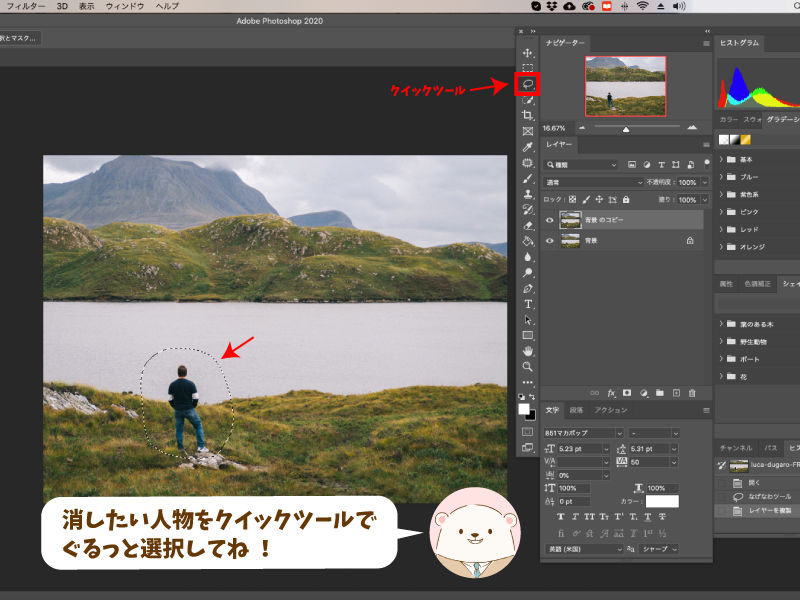Screen dimensions: 800x600
Task: Open the Edit Toolbar three-dots menu
Action: 528,382
